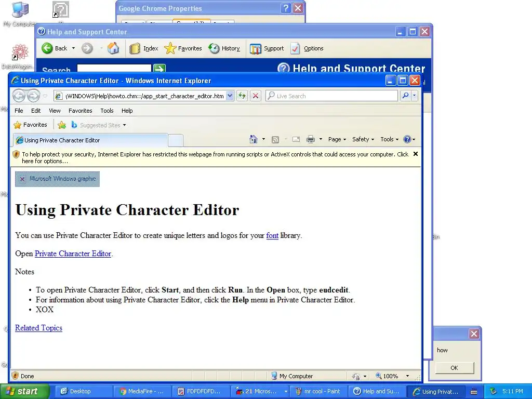The image size is (532, 399).
Task: Click the IE Forward arrow button
Action: [x=33, y=96]
